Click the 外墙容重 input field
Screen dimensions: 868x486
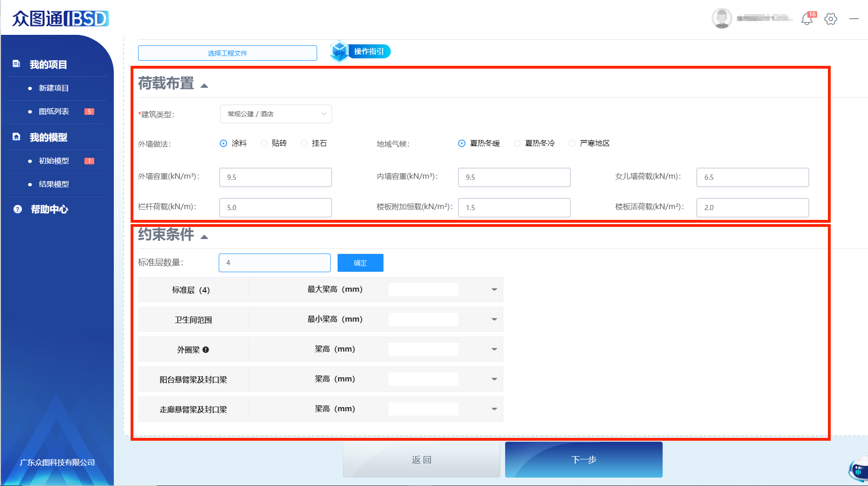click(275, 177)
